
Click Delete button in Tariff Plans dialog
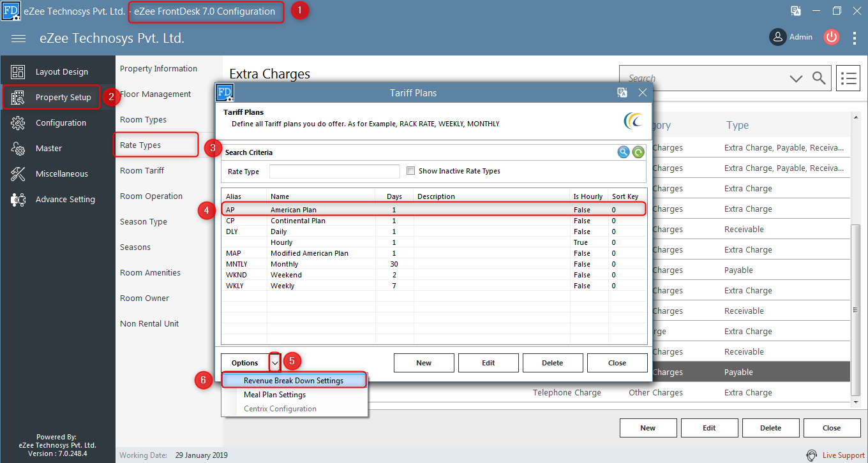(x=553, y=363)
